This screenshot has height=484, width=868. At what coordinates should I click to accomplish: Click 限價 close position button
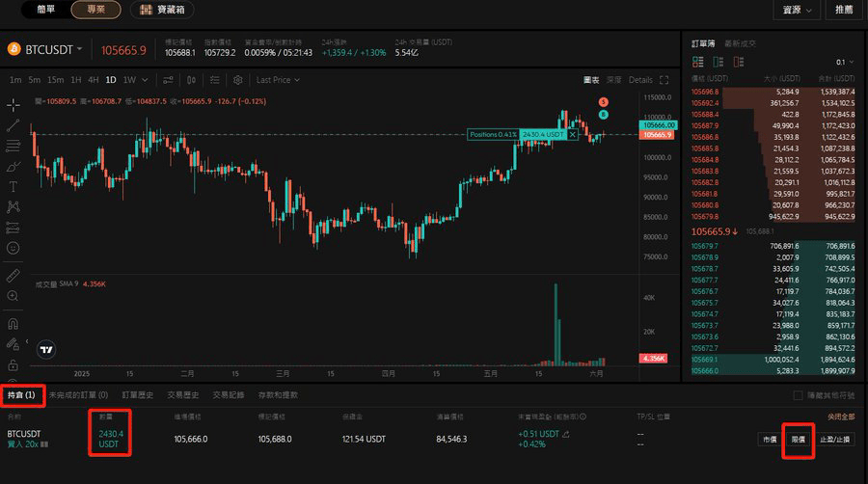coord(798,439)
